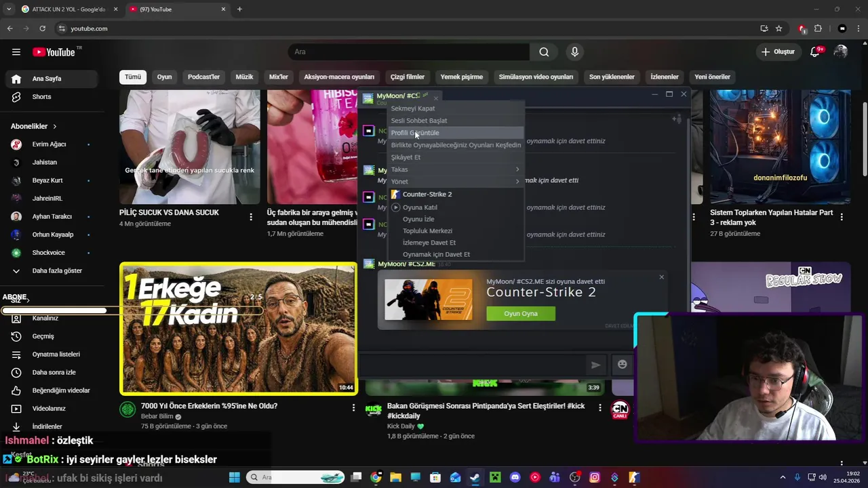This screenshot has height=488, width=868.
Task: Select the Tümü filter chip
Action: pos(133,77)
